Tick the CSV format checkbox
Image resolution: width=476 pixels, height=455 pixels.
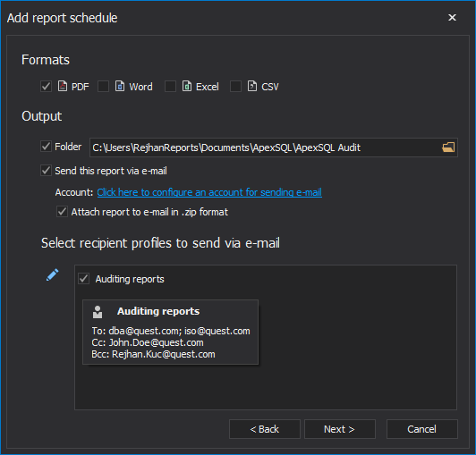[x=235, y=87]
